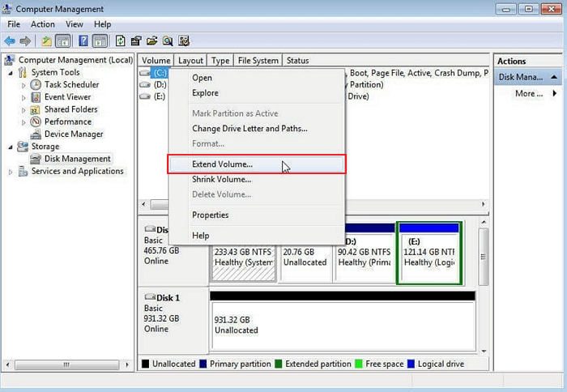Click the Performance monitor icon

(x=36, y=122)
